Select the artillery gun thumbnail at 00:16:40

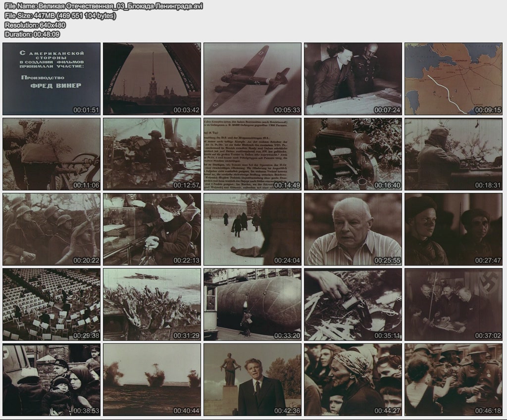[353, 154]
